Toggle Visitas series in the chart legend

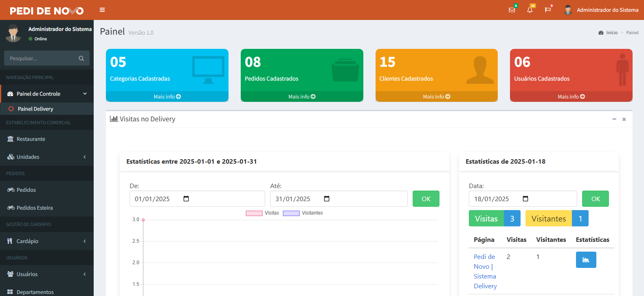(263, 213)
